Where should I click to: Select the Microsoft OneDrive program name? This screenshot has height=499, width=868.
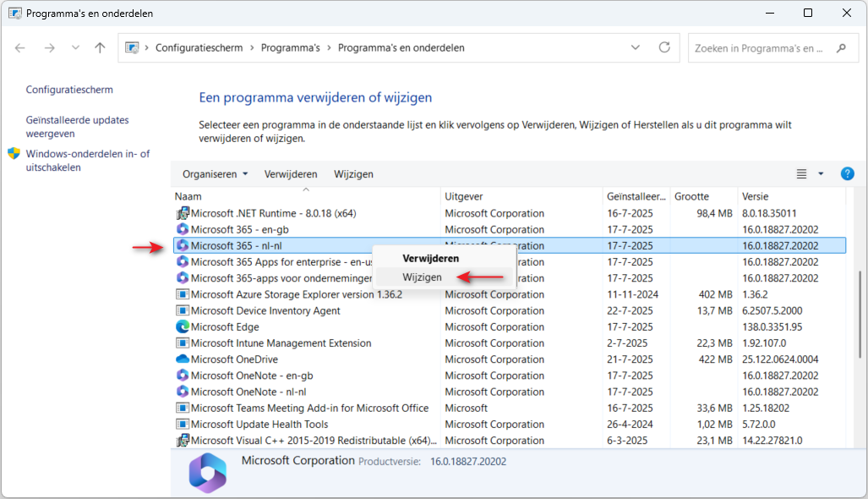[234, 359]
